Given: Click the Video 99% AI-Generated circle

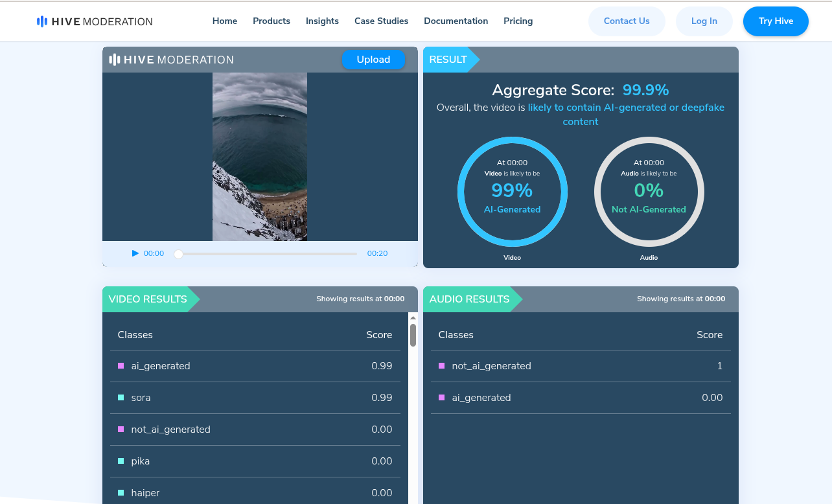Looking at the screenshot, I should coord(513,192).
